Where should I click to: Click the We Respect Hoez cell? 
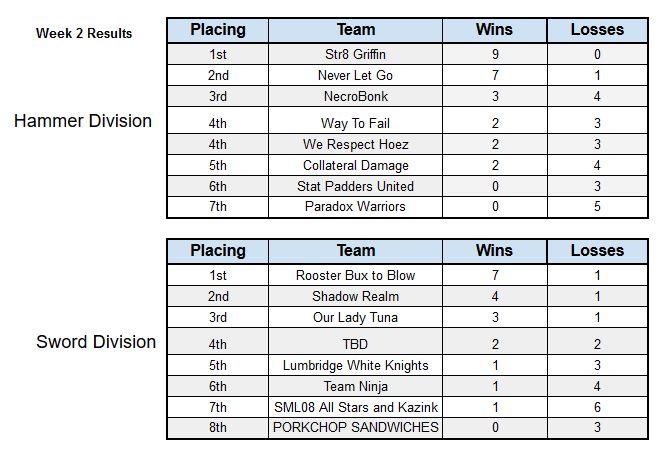click(356, 144)
